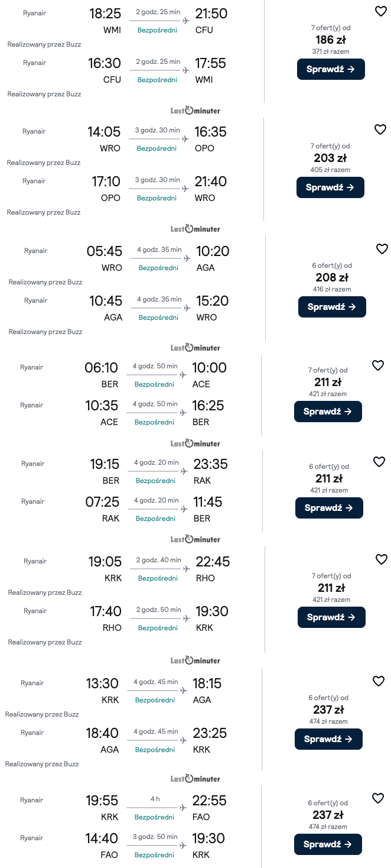Click Bezpośredni label on the 19:55 KRK-FAO flight
The image size is (391, 868).
pyautogui.click(x=155, y=817)
